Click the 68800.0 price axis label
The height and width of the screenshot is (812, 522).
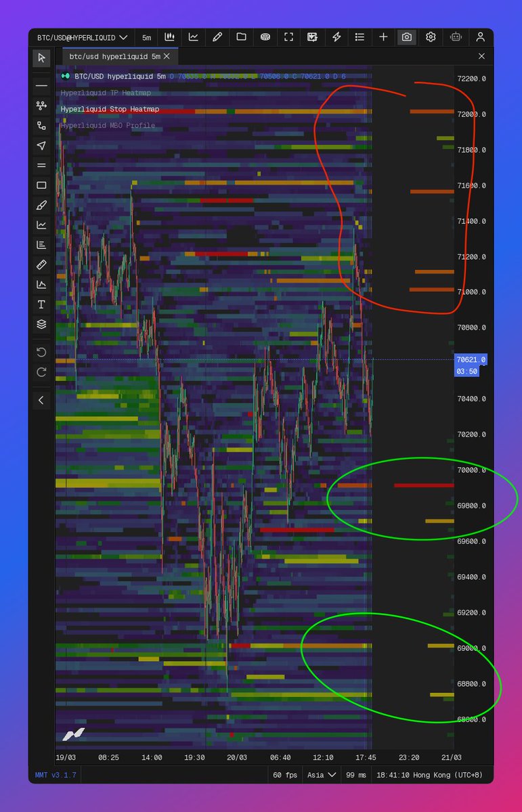tap(471, 684)
